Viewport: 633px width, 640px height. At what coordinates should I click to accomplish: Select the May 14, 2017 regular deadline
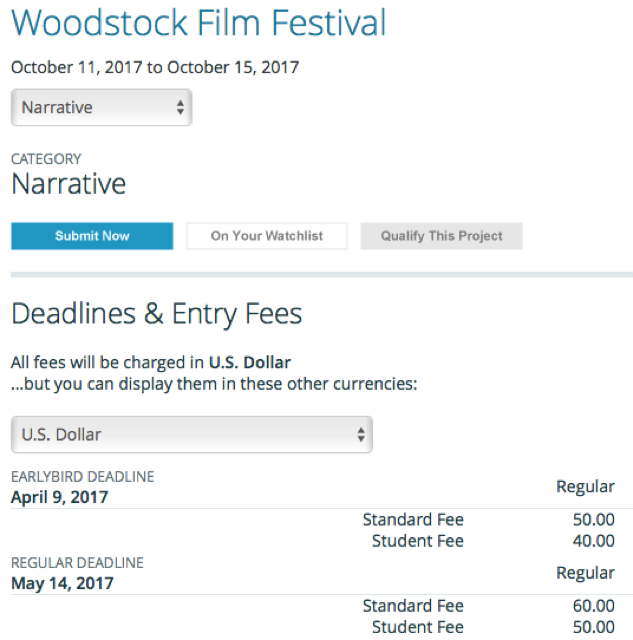click(62, 583)
